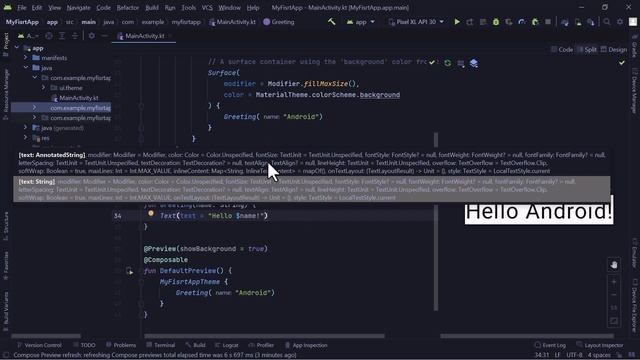The image size is (640, 360).
Task: Open the App Inspection tool window
Action: coord(306,345)
